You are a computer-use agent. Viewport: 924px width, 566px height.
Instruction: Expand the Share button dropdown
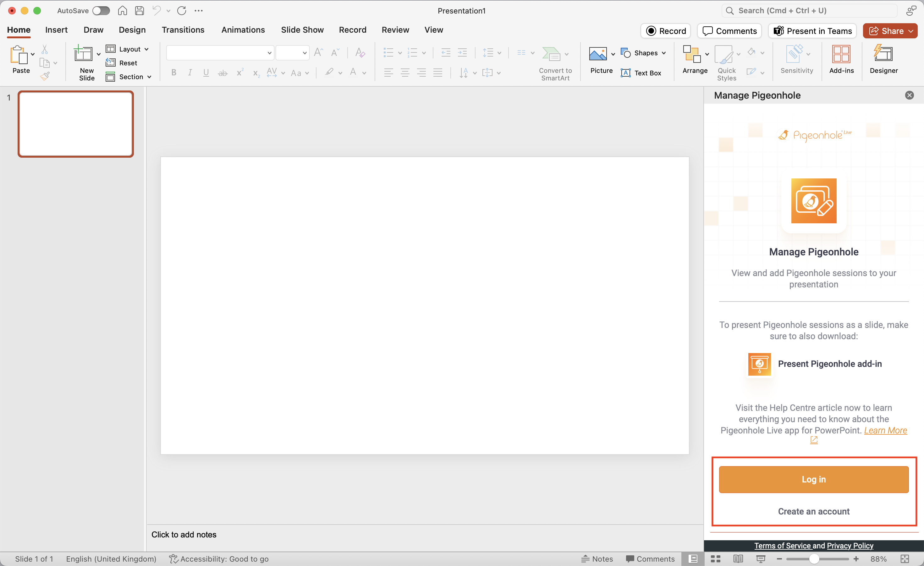click(911, 31)
